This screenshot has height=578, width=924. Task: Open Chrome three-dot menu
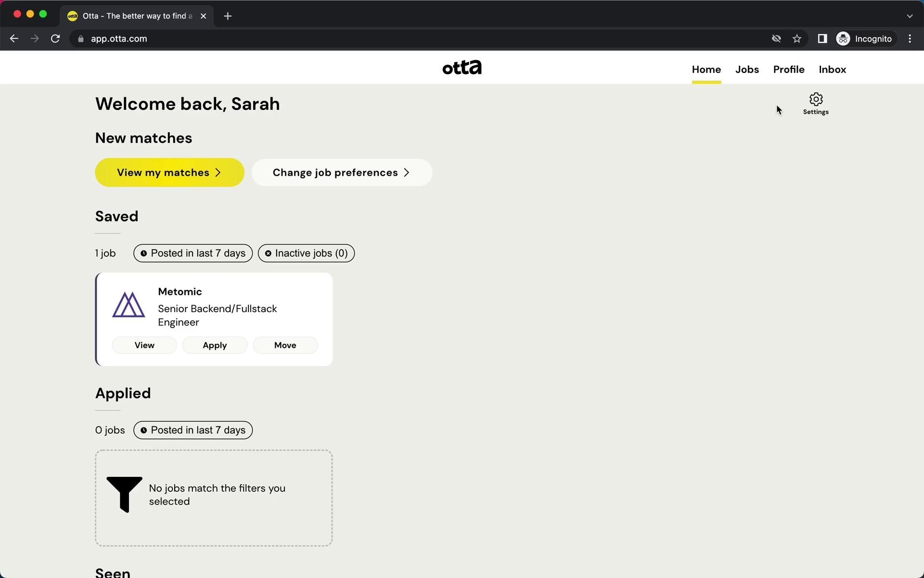(910, 39)
